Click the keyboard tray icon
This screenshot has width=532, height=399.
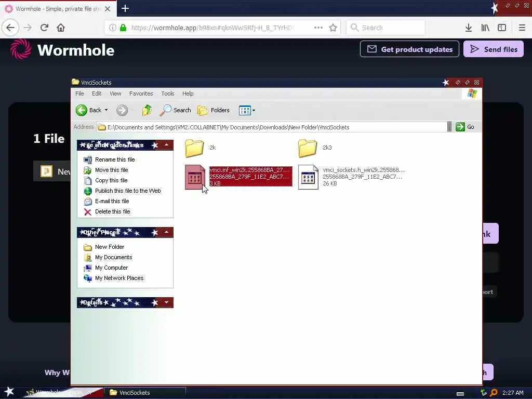point(460,394)
